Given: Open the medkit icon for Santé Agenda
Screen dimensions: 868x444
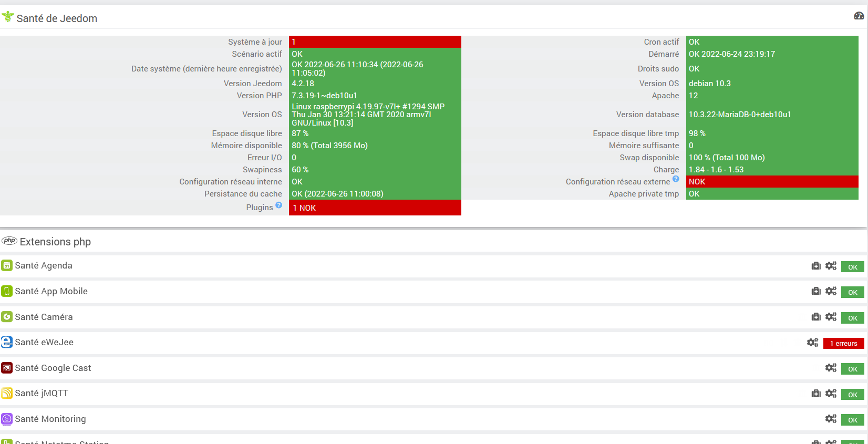Looking at the screenshot, I should pyautogui.click(x=816, y=266).
